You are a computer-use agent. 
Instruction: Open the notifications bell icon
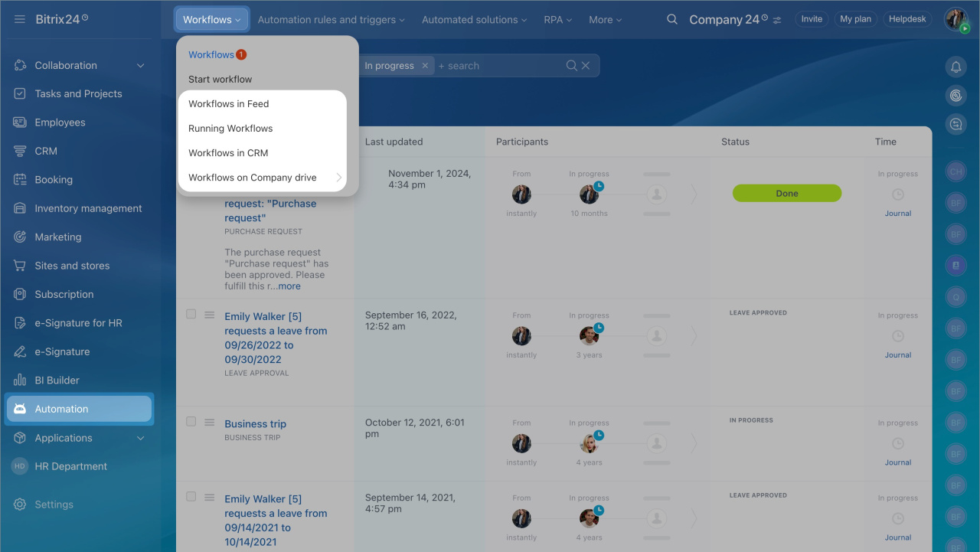click(955, 67)
